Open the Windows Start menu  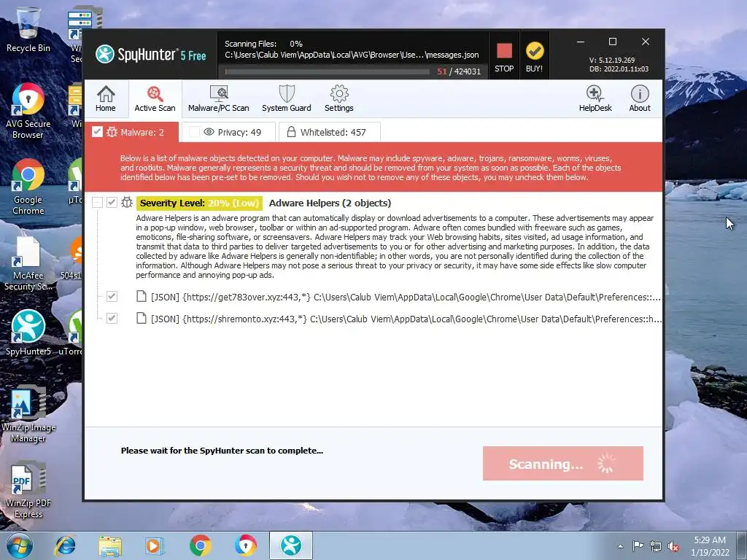point(20,545)
